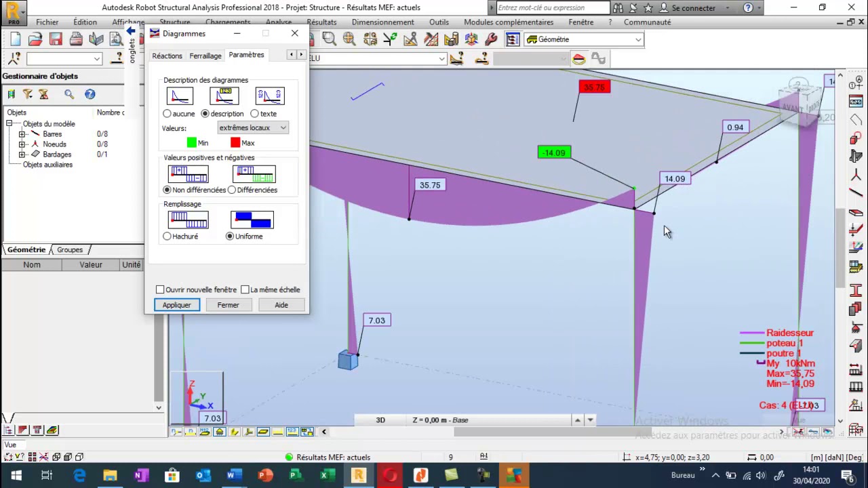The image size is (868, 488).
Task: Click the Fermer button
Action: tap(228, 305)
